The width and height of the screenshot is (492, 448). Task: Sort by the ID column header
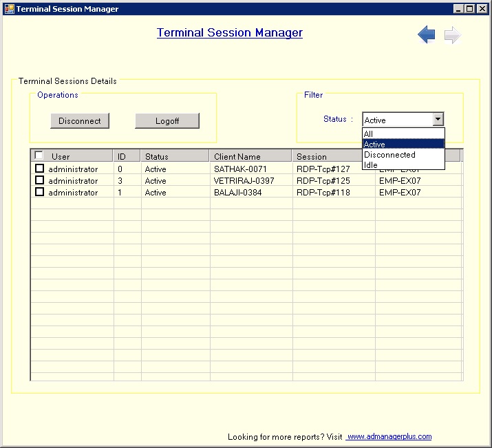pos(127,156)
